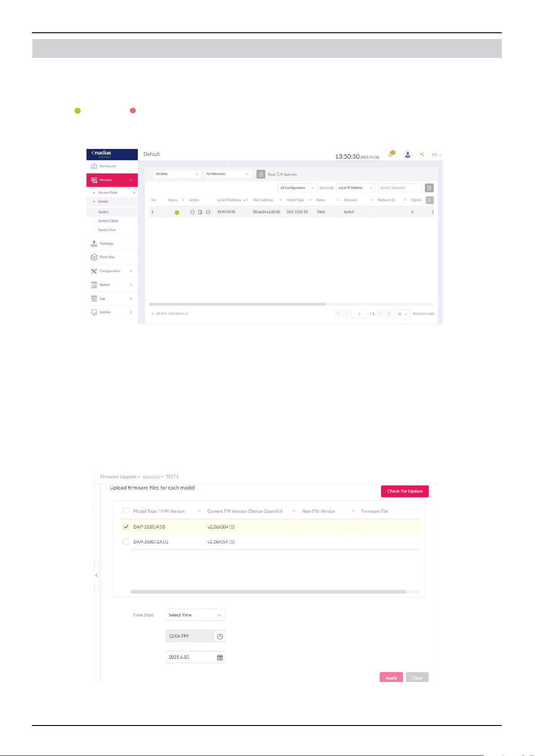This screenshot has width=535, height=756.
Task: Expand the Configuration menu chevron
Action: [131, 271]
